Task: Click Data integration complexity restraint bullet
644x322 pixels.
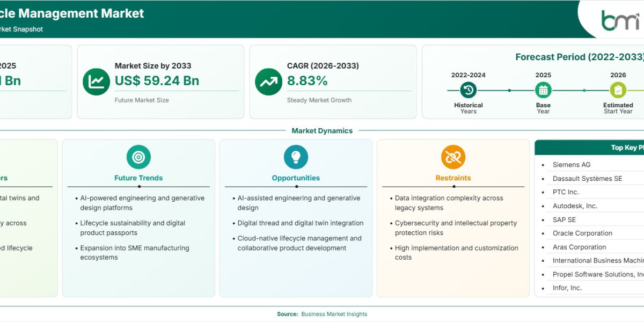Action: [x=449, y=203]
